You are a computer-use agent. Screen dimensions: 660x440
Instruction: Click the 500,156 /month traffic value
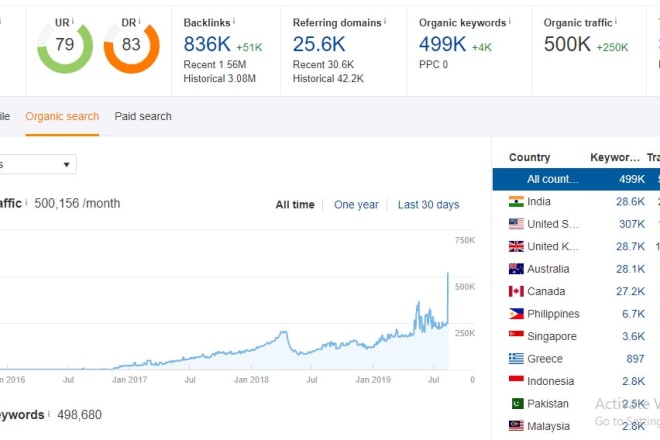tap(77, 203)
